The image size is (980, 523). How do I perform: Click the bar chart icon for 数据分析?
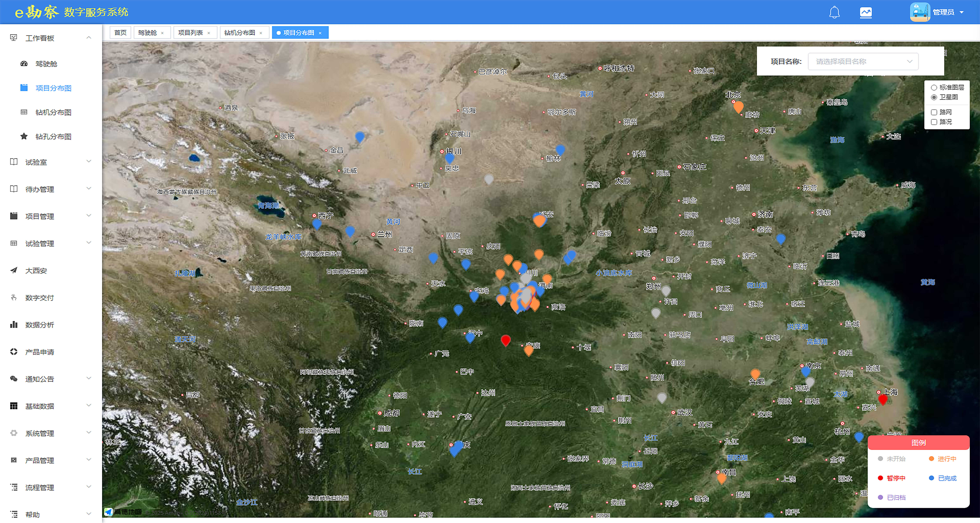(x=14, y=324)
